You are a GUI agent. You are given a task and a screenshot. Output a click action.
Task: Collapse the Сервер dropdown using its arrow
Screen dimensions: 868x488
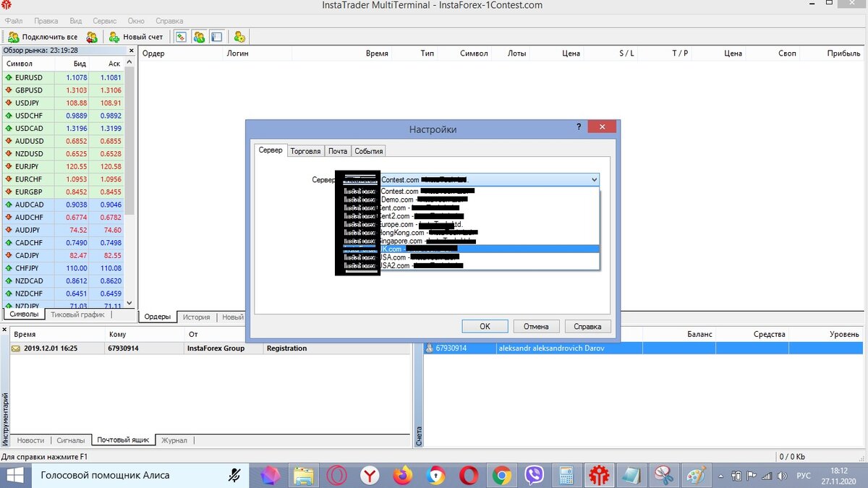coord(594,179)
